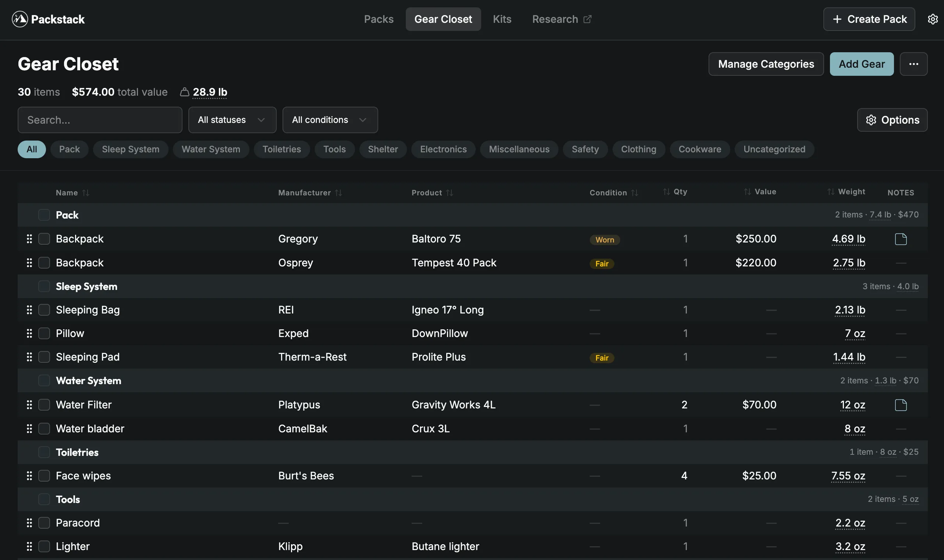Click the Worn condition badge
This screenshot has height=560, width=944.
coord(604,240)
